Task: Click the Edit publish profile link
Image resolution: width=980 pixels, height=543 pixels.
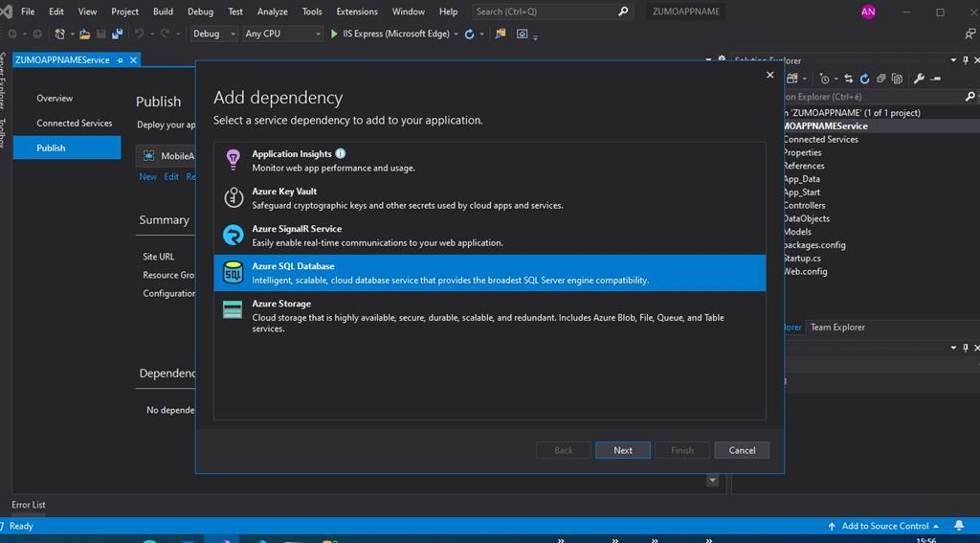Action: 171,177
